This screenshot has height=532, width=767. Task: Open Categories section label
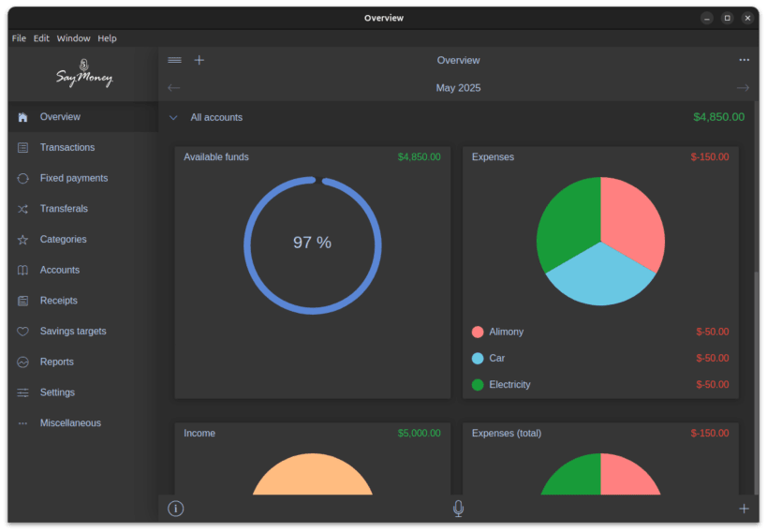[63, 240]
